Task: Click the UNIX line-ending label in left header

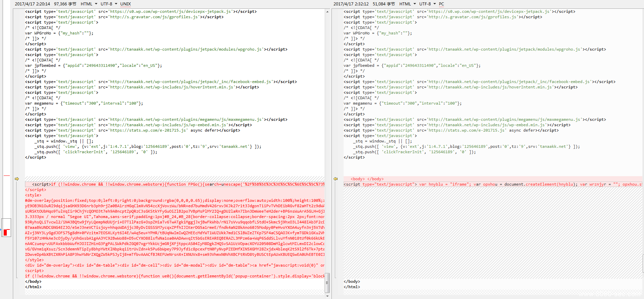Action: pos(125,4)
